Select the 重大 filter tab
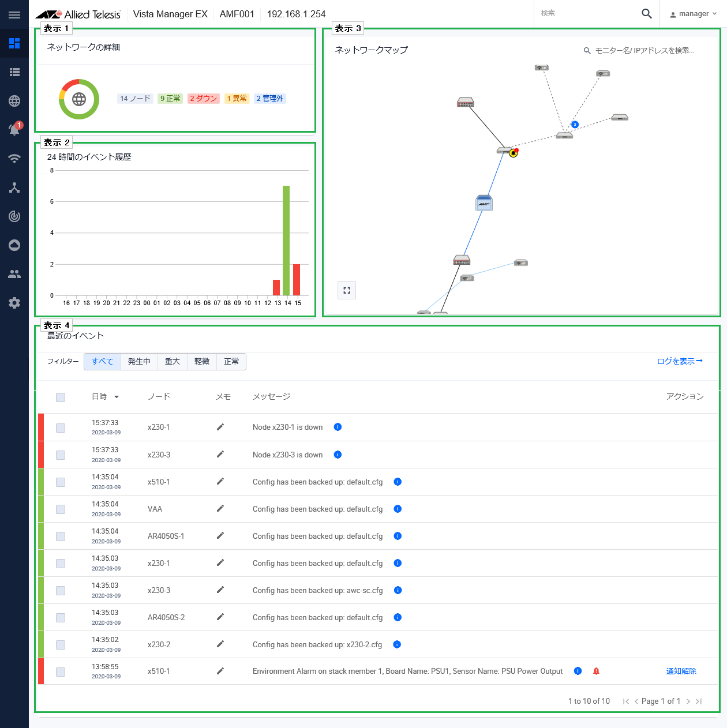727x728 pixels. click(173, 362)
